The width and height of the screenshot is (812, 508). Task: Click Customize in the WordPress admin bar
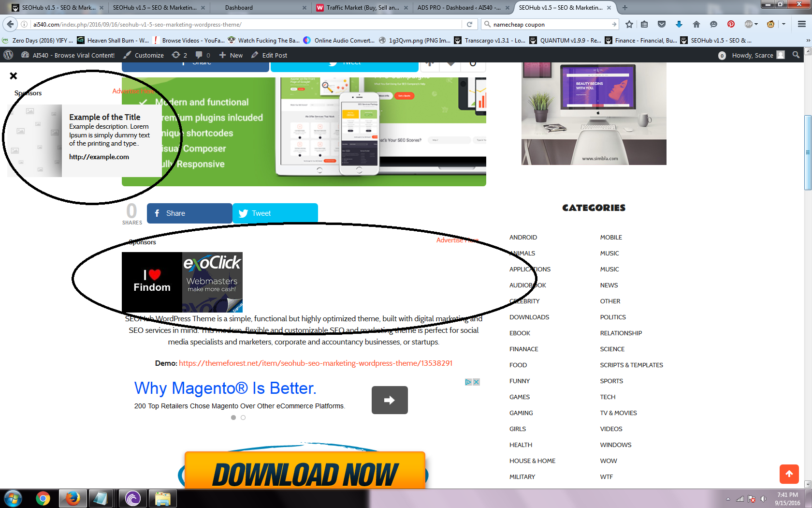point(144,55)
